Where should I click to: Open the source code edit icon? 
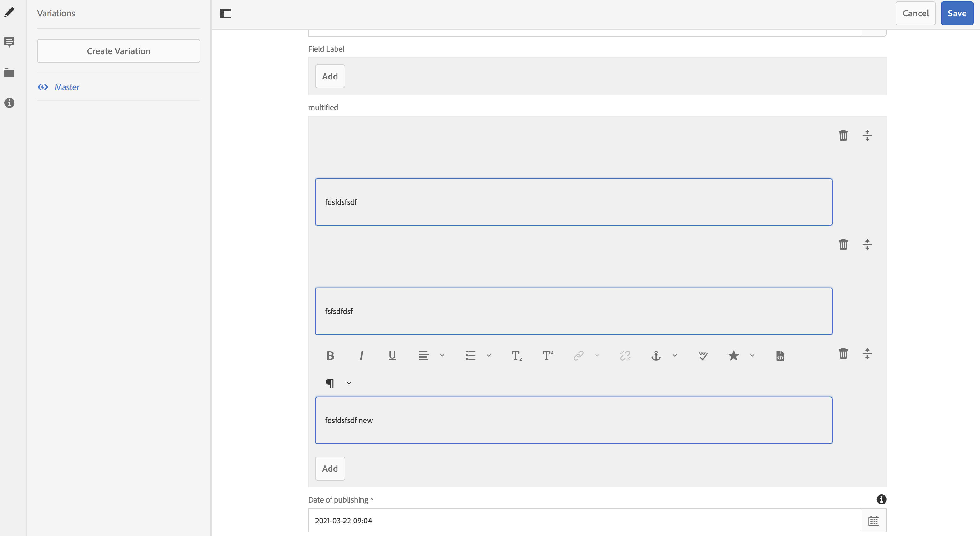(x=780, y=356)
